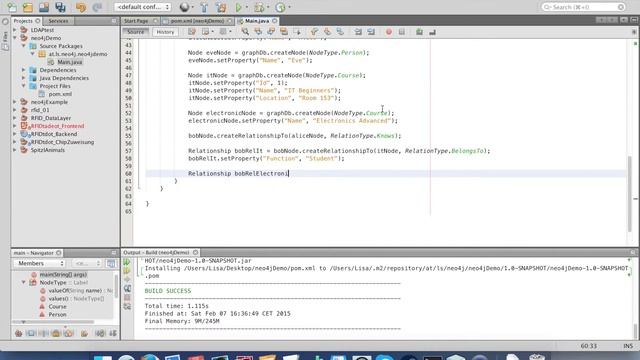Switch to Source view button
The image size is (640, 360).
(136, 32)
